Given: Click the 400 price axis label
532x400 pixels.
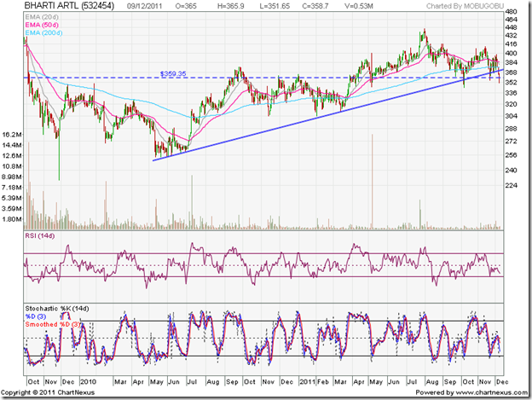Looking at the screenshot, I should click(x=511, y=53).
